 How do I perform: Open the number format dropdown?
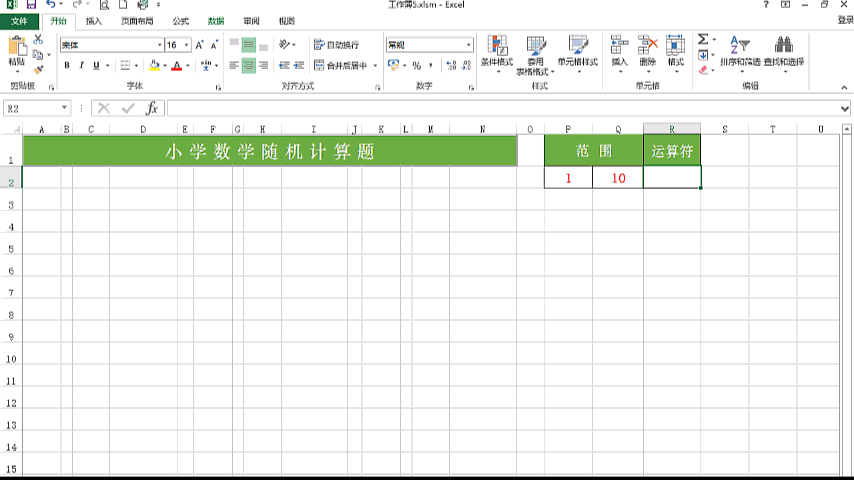468,45
